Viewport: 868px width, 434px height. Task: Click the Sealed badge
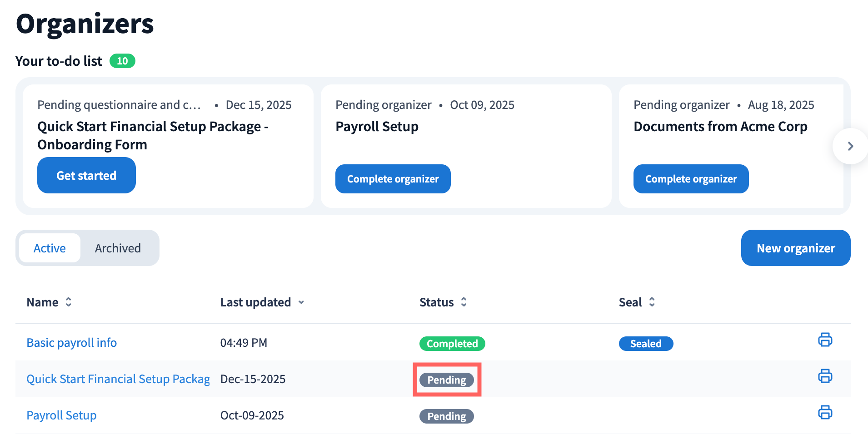[646, 344]
